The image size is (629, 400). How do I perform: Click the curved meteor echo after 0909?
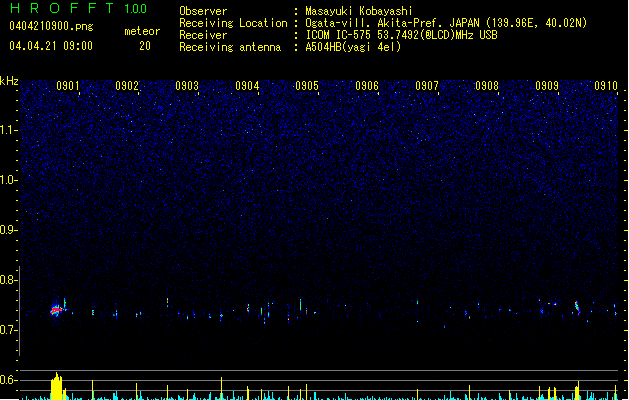pos(577,307)
